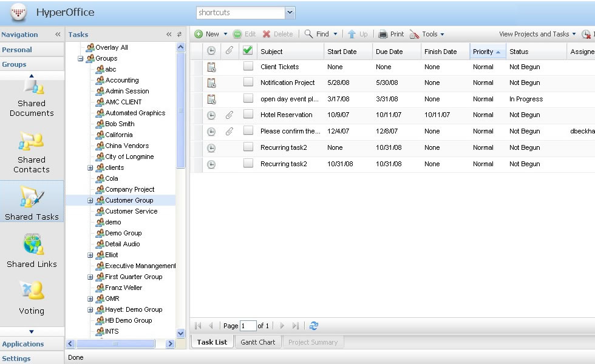Click the Print printer icon
This screenshot has height=364, width=595.
click(383, 34)
